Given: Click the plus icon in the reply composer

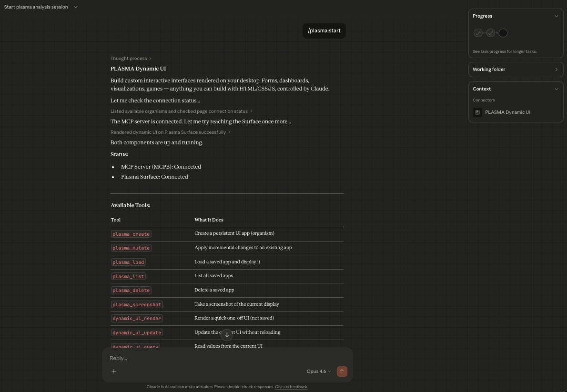Looking at the screenshot, I should [113, 371].
